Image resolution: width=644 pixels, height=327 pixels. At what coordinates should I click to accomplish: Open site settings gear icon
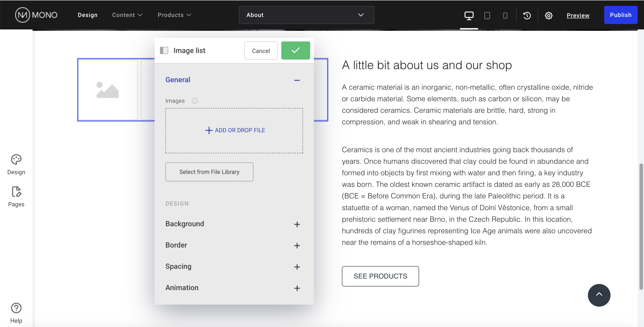point(549,15)
